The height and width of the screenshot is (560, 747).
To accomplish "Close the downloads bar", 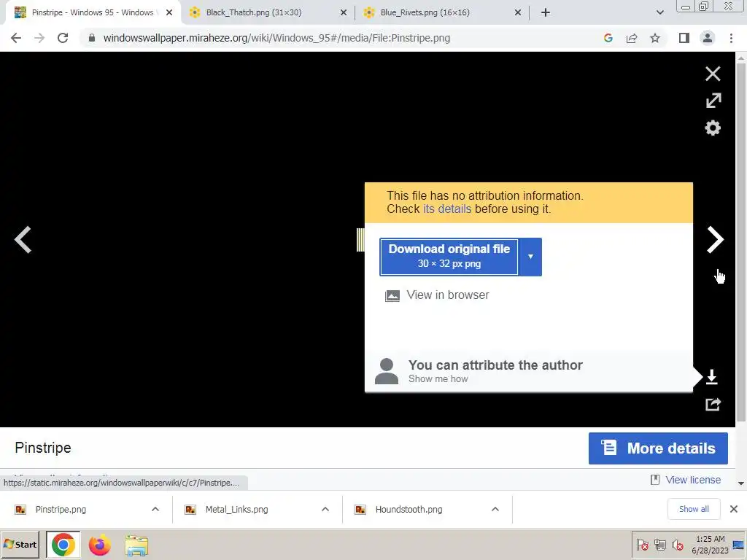I will coord(734,509).
